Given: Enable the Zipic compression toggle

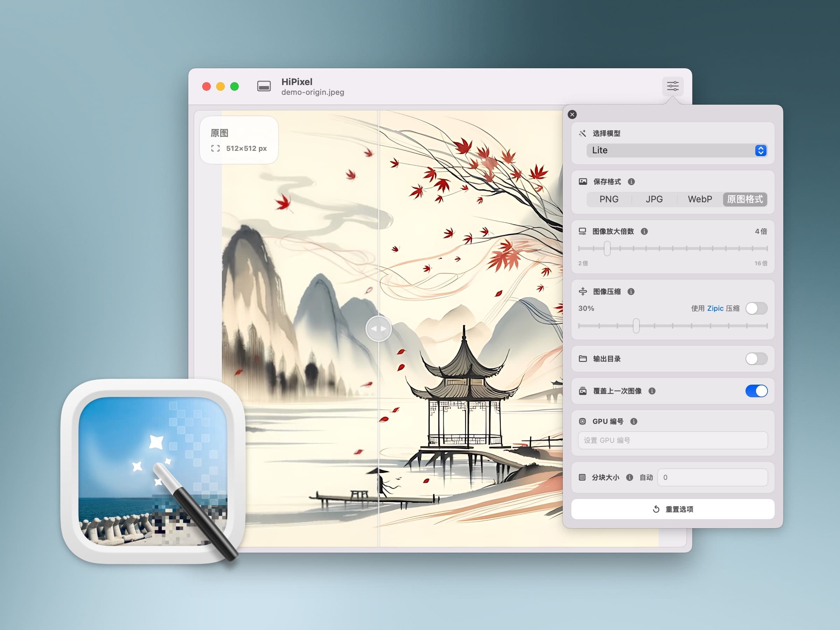Looking at the screenshot, I should pos(756,308).
